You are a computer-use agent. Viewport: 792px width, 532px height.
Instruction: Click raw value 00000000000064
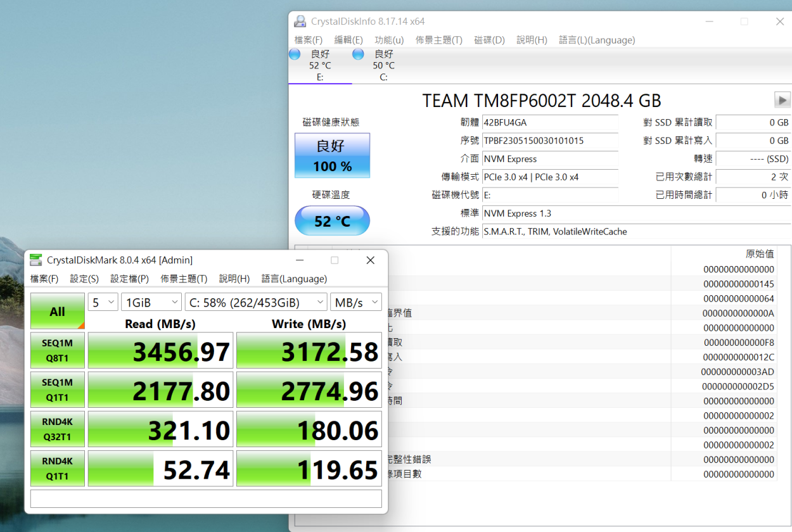[x=738, y=299]
